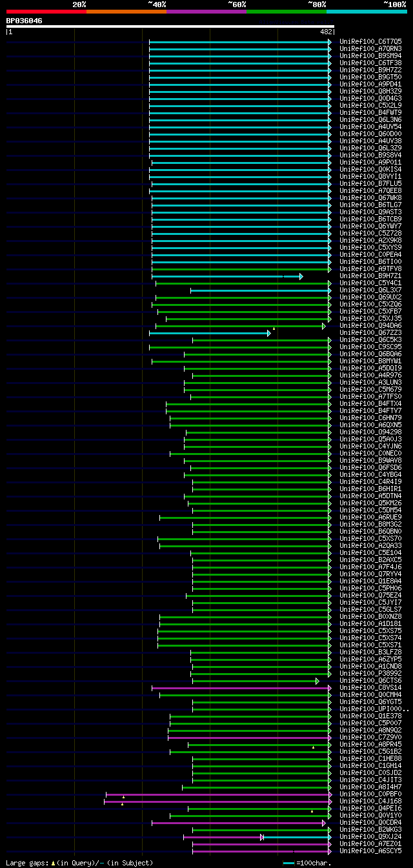Click the purple ~60% identity legend segment
This screenshot has width=413, height=868.
206,12
